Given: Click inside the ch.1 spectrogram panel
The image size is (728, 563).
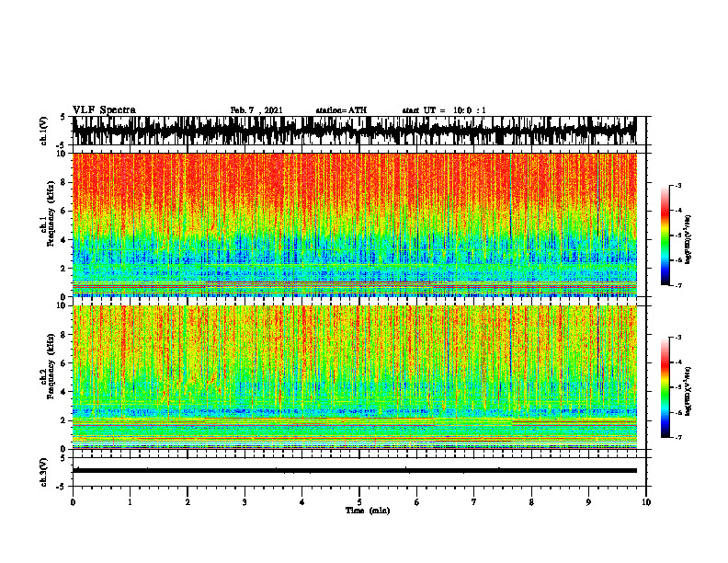Looking at the screenshot, I should 354,224.
